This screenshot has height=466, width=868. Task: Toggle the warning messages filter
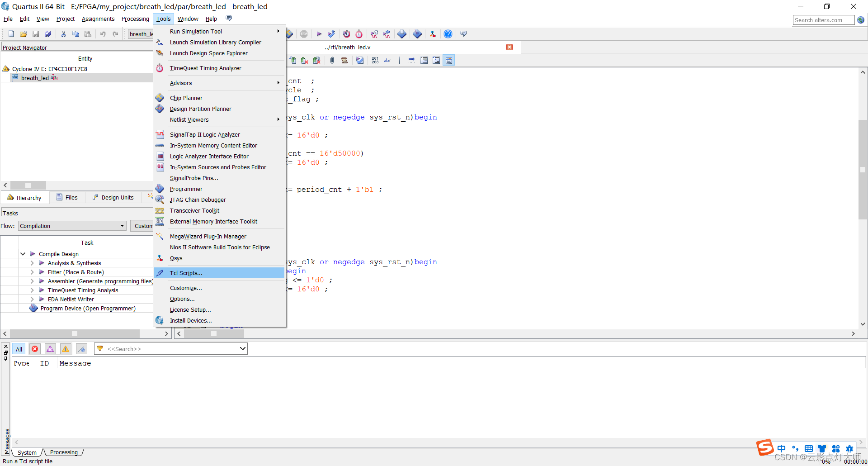coord(66,349)
